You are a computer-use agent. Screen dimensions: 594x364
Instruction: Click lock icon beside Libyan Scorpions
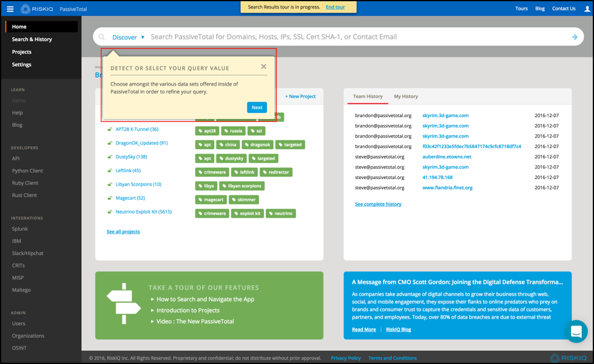tap(110, 184)
